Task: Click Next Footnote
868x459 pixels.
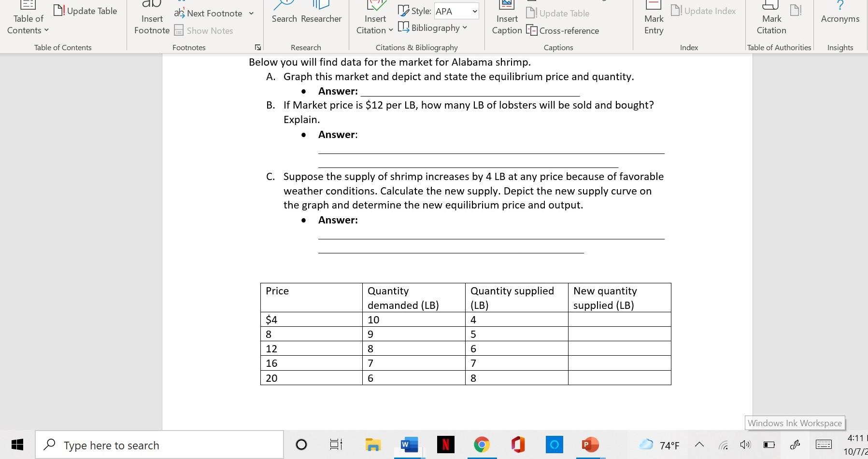Action: point(209,14)
